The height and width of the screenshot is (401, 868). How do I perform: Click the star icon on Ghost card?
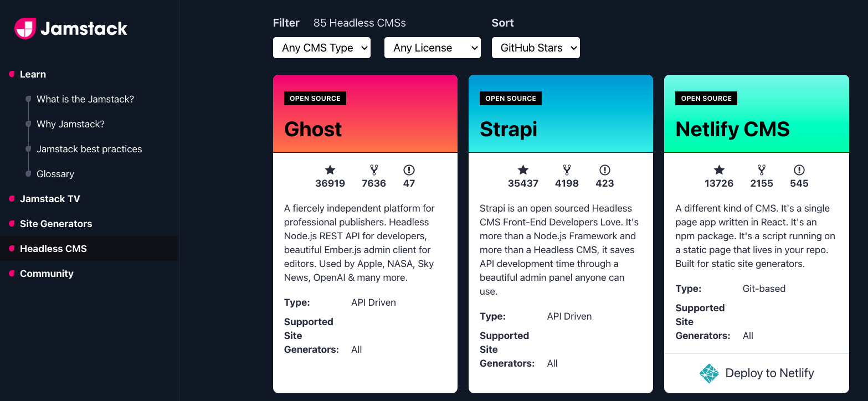pyautogui.click(x=330, y=170)
